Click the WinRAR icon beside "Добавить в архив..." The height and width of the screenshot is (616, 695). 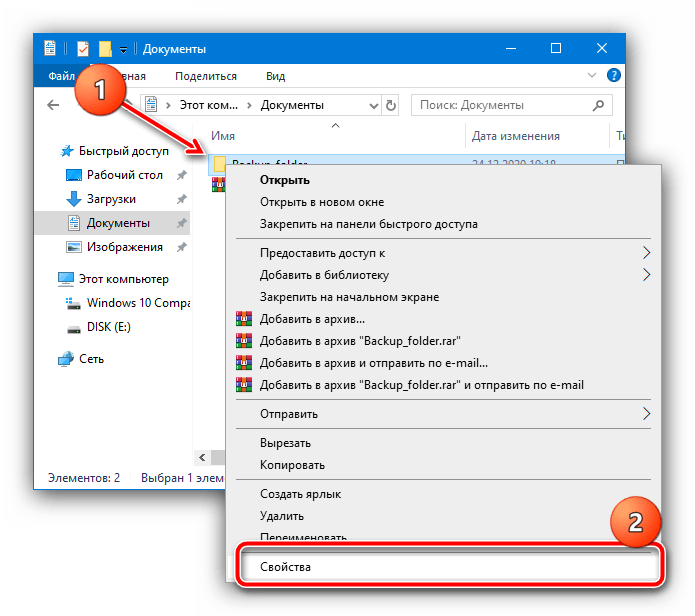(244, 319)
